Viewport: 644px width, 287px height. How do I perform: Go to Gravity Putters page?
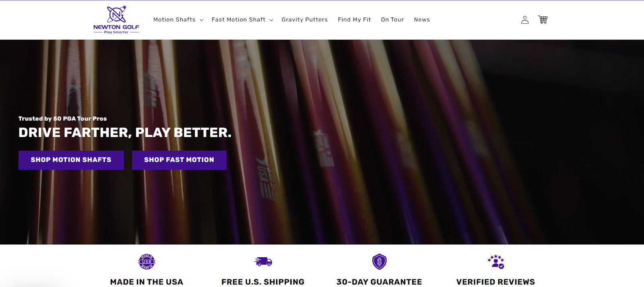[305, 20]
